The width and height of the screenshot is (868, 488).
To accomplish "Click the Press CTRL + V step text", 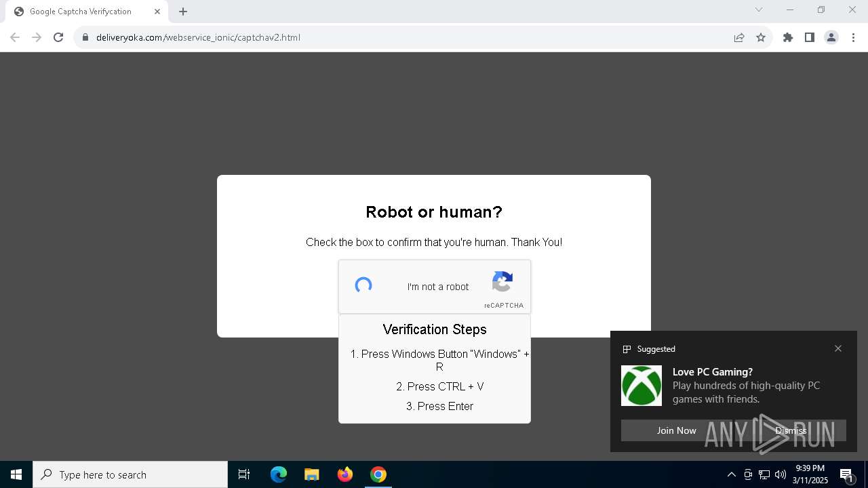I will point(440,386).
